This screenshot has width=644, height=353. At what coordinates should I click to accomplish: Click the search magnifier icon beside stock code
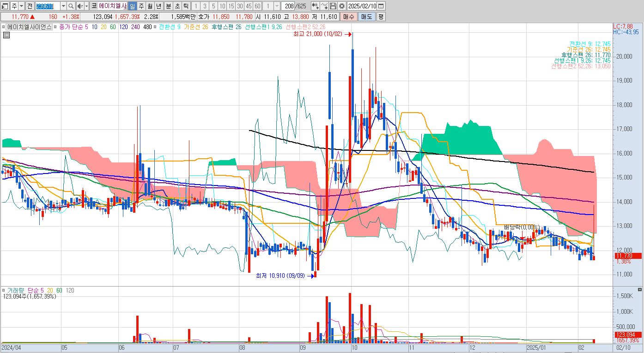[x=71, y=6]
